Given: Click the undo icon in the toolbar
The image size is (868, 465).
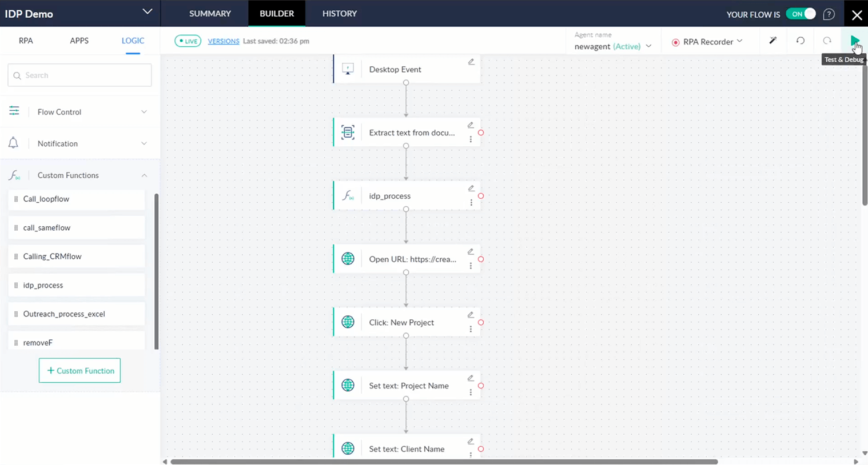Looking at the screenshot, I should tap(801, 41).
